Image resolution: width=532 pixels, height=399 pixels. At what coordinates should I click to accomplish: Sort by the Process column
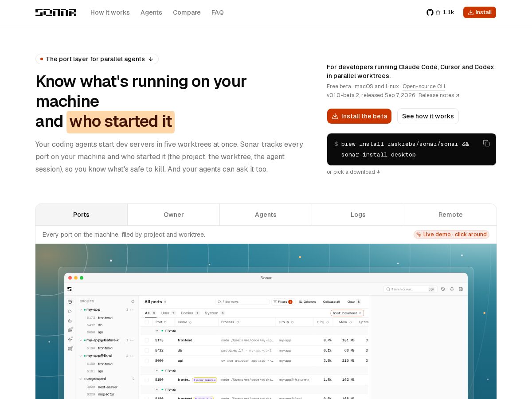[230, 322]
